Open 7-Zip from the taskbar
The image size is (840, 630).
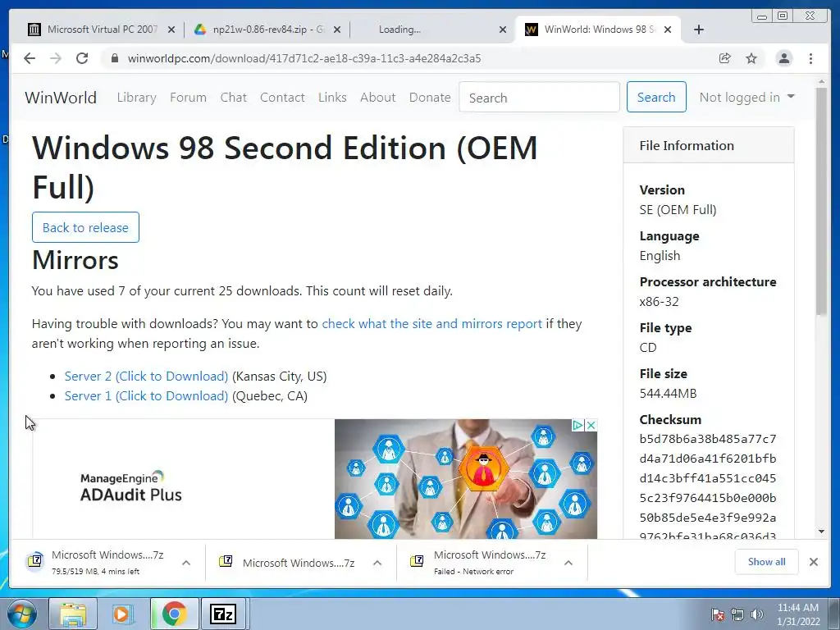pos(223,614)
